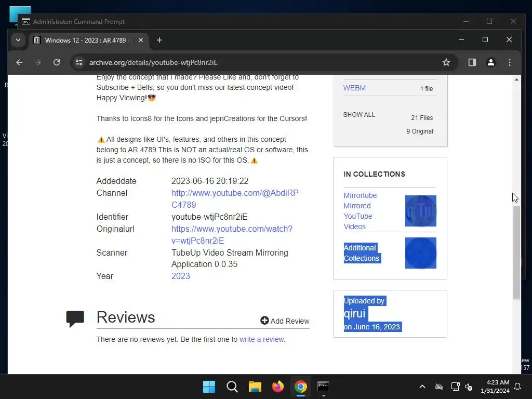Click the Reviews speech bubble icon
This screenshot has width=532, height=399.
pyautogui.click(x=75, y=318)
